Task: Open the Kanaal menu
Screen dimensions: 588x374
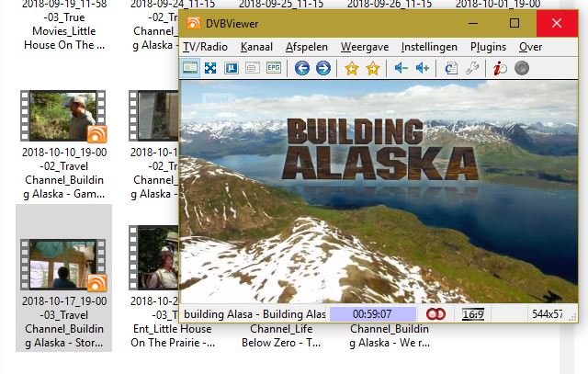Action: tap(256, 47)
